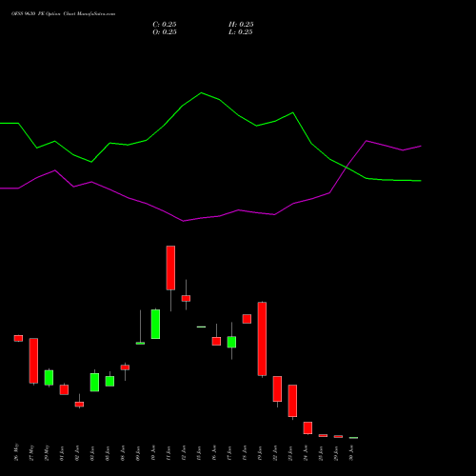Select the tiny green candle above 30 Jun
Screen dimensions: 476x476
tap(353, 438)
